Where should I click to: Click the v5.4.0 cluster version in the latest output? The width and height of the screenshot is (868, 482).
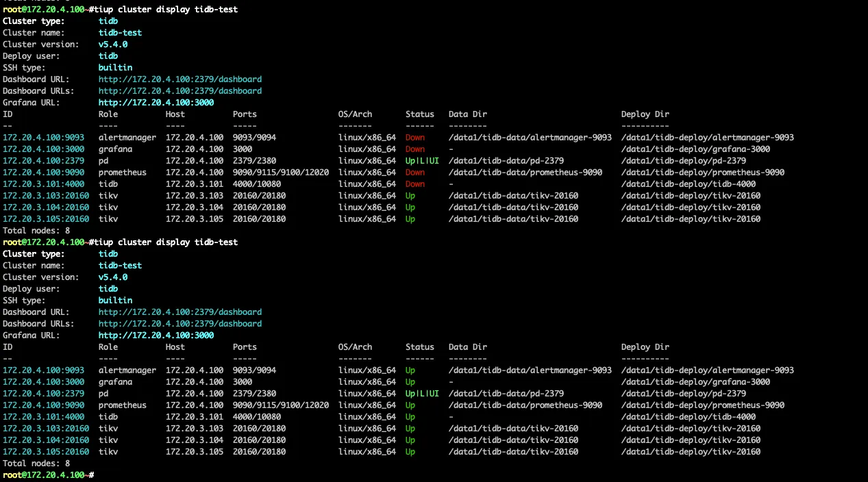point(113,277)
